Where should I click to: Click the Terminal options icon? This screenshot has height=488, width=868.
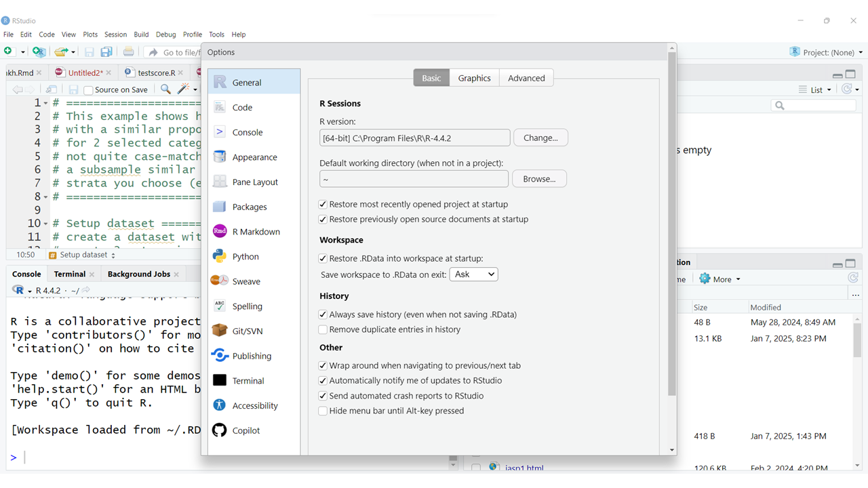click(x=220, y=380)
